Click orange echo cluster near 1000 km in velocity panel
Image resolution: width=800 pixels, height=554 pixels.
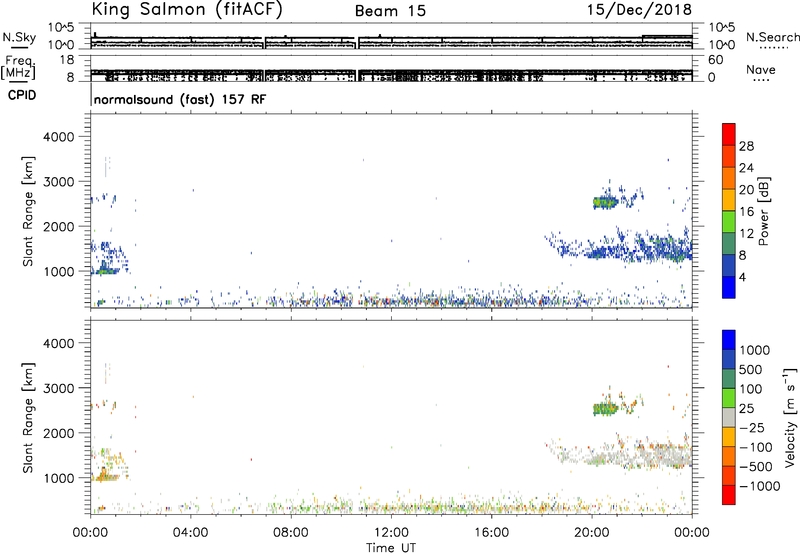tap(107, 477)
